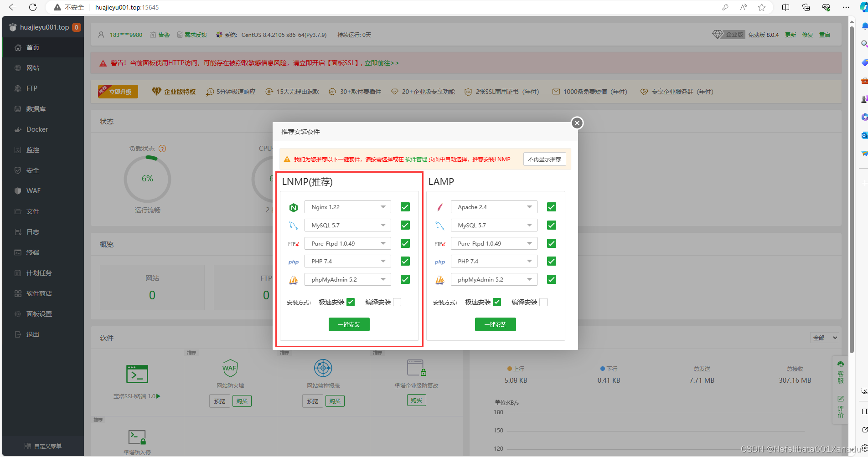This screenshot has height=457, width=868.
Task: Open the 全部 software filter dropdown
Action: coord(825,338)
